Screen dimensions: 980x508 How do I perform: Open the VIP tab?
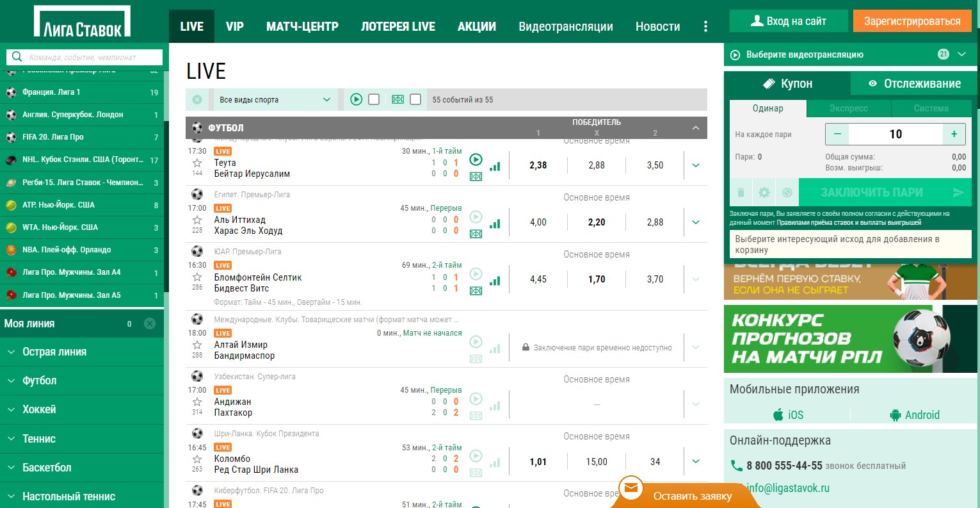(235, 26)
